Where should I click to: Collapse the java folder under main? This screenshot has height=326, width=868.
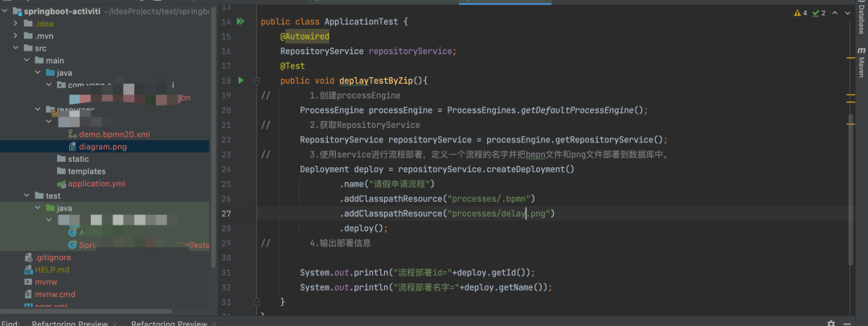(38, 72)
